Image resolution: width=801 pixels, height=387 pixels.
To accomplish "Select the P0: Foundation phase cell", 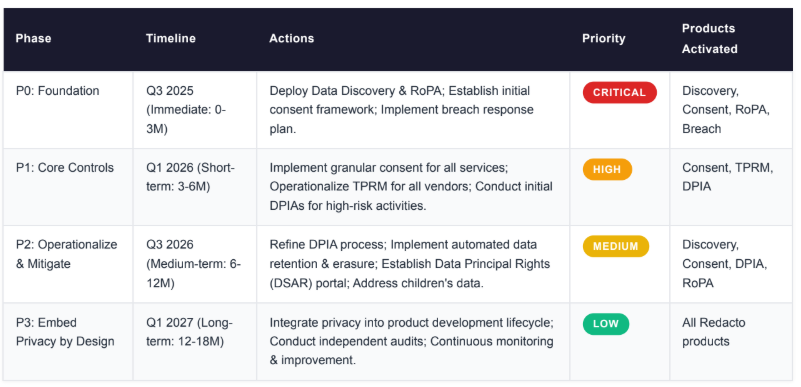I will point(68,110).
